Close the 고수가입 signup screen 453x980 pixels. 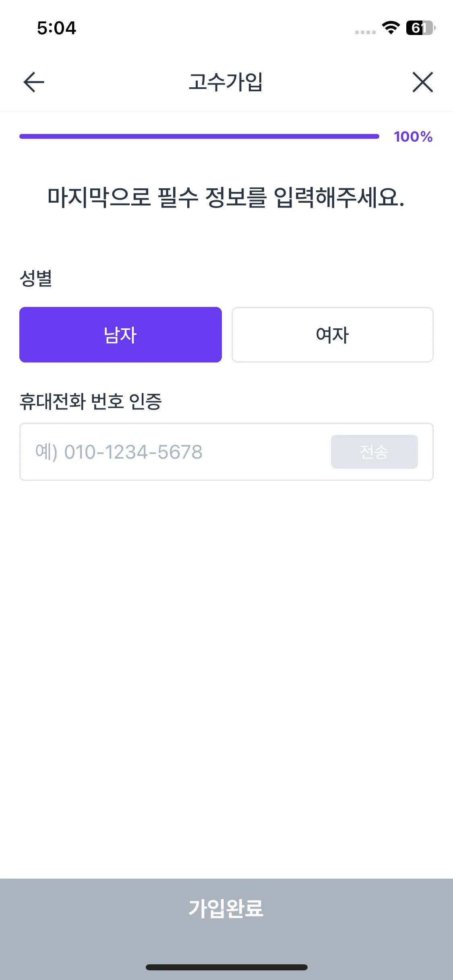(422, 82)
